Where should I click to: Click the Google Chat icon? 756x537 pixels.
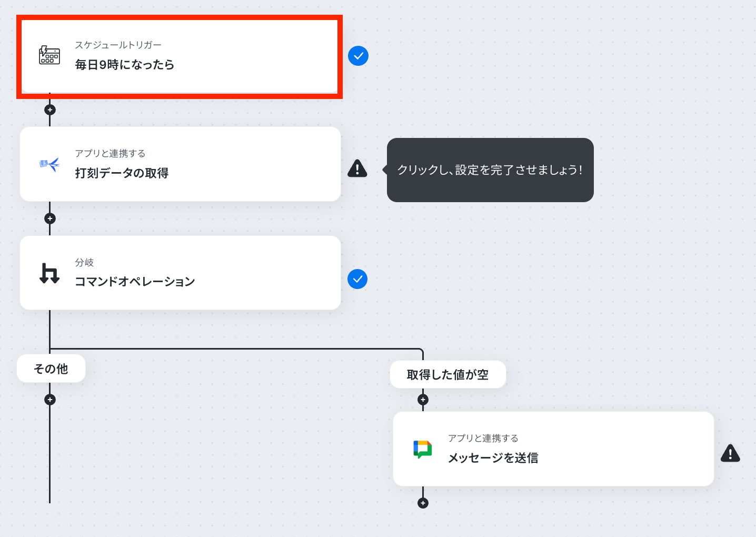423,449
